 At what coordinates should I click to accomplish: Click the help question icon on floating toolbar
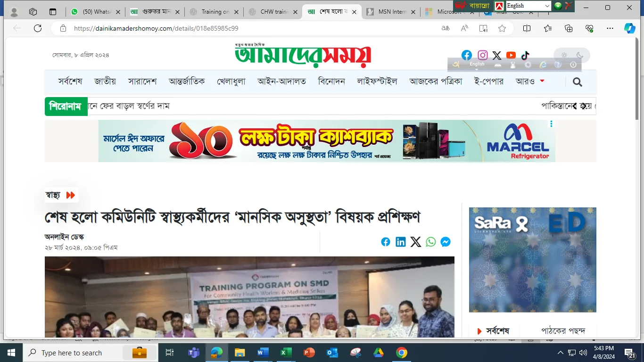pyautogui.click(x=558, y=65)
